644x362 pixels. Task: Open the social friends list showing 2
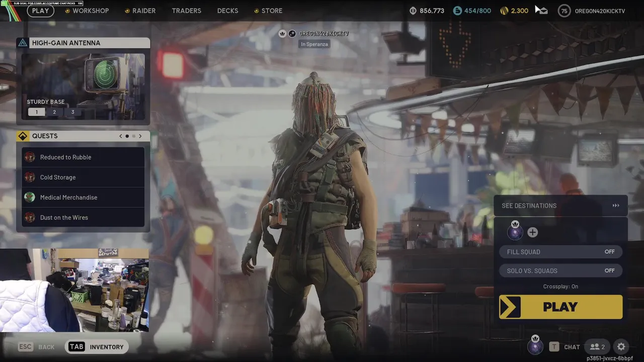click(x=597, y=347)
